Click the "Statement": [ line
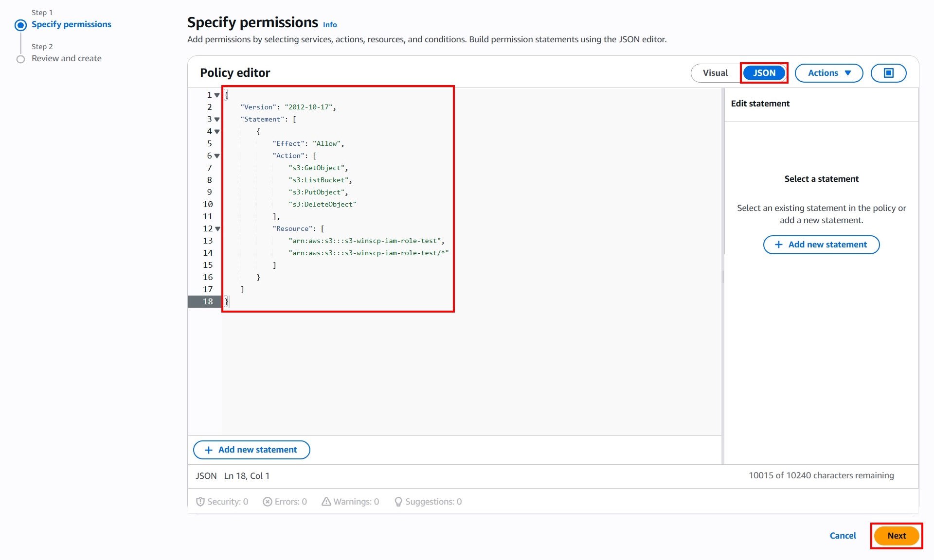Screen dimensions: 934x560 point(268,120)
